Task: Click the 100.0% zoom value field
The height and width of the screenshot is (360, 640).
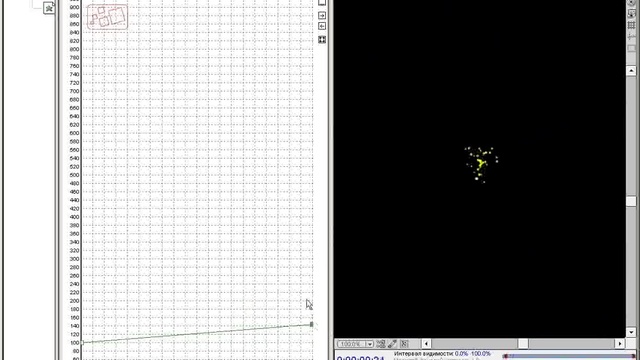Action: [x=351, y=344]
